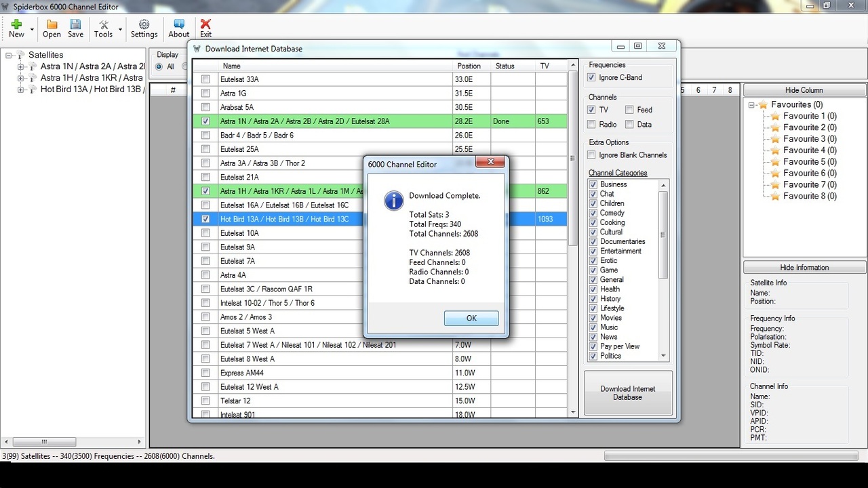Click the Hide Column button

point(804,90)
